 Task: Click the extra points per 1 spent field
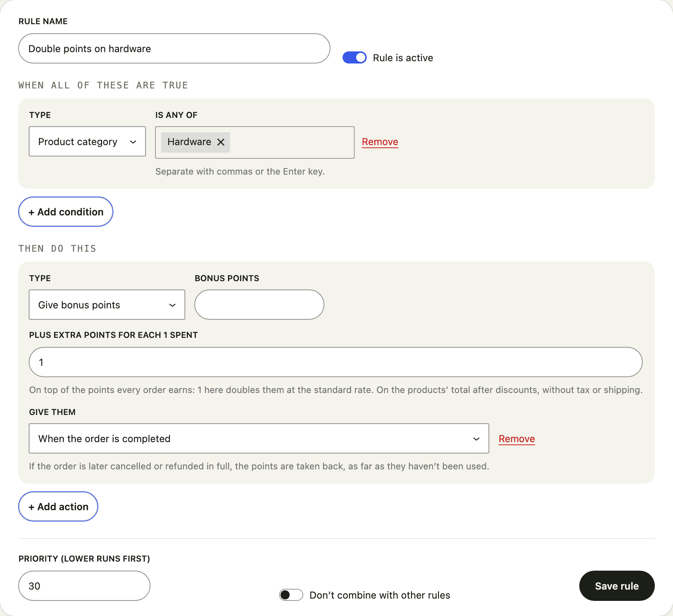point(336,362)
